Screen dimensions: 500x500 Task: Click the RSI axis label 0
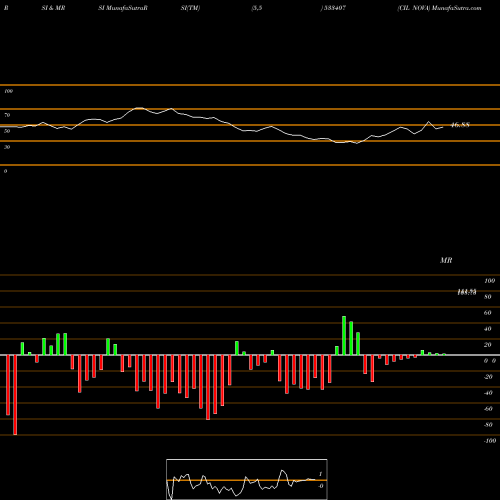click(x=5, y=171)
